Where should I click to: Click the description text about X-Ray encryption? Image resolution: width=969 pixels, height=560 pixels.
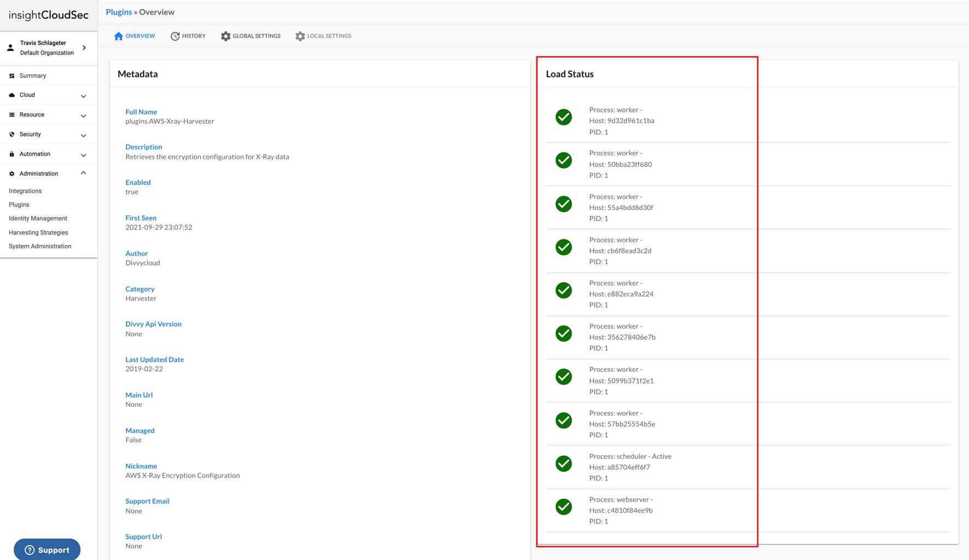[207, 157]
